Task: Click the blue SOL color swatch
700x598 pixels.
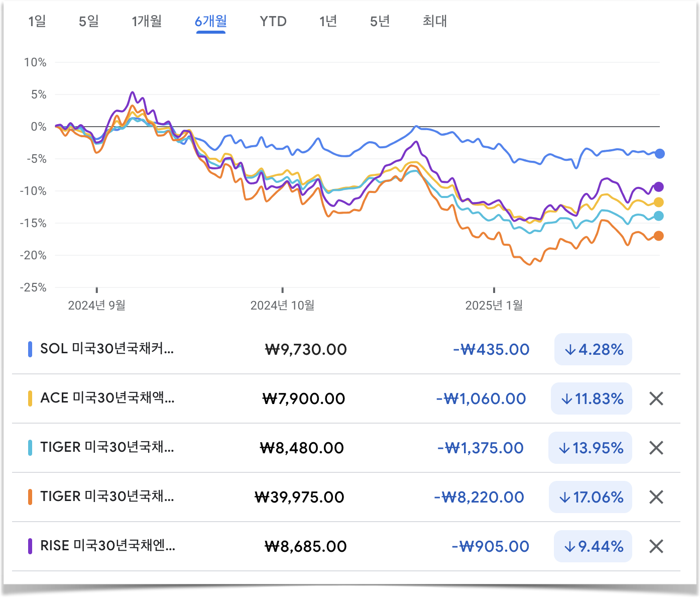Action: tap(30, 349)
